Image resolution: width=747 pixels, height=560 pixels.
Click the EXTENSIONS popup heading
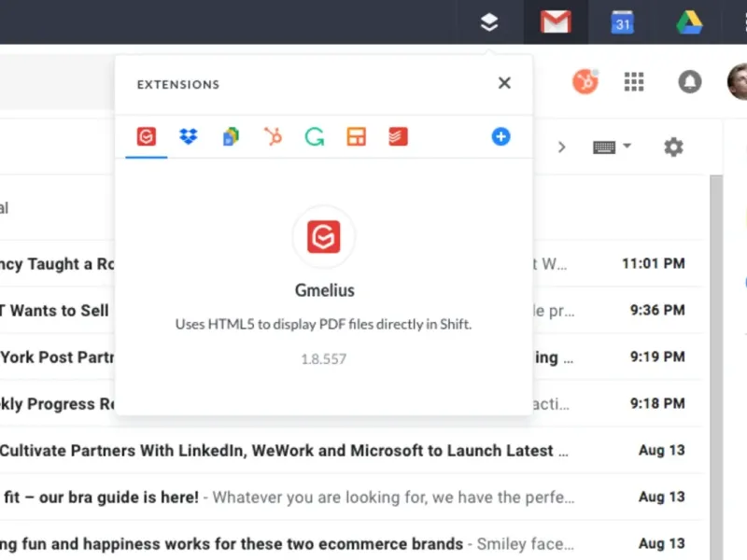tap(178, 84)
